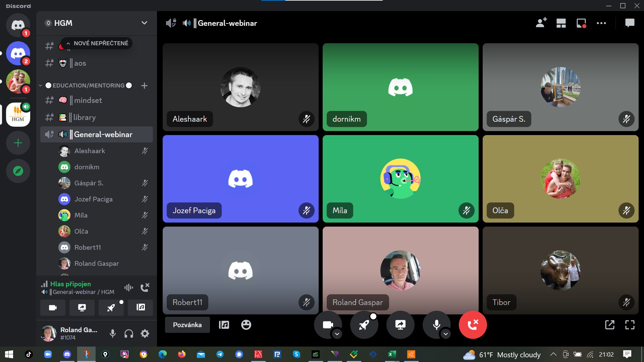
Task: Share your screen from sidebar panel
Action: (x=82, y=307)
